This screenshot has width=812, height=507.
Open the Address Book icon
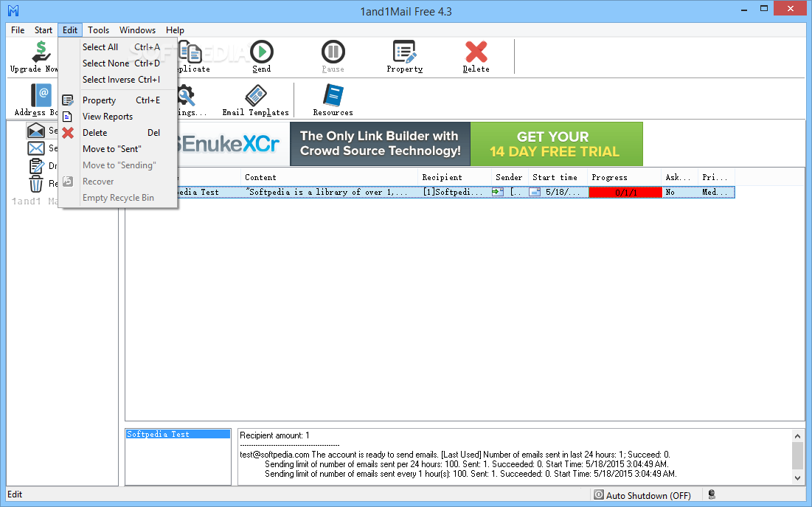click(41, 95)
